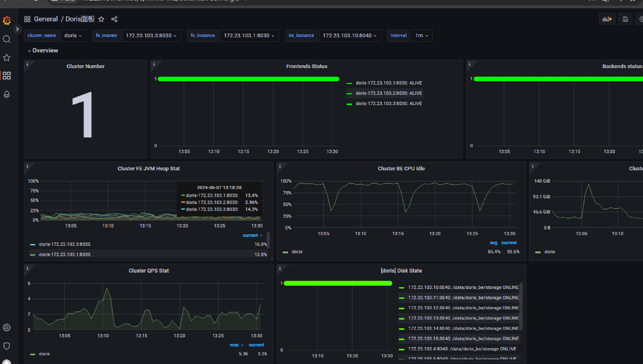Show info icon on Disk State panel

click(280, 268)
